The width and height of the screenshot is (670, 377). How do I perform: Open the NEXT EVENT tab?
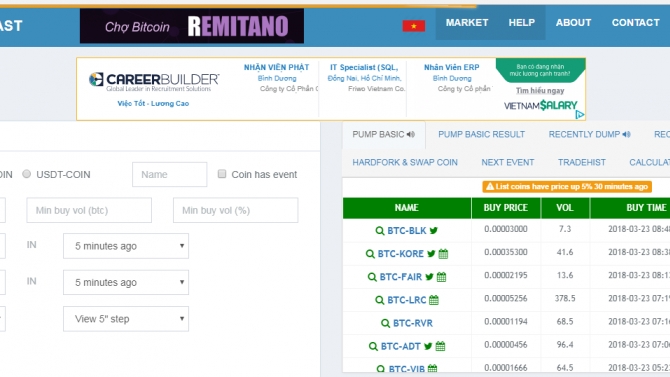click(x=508, y=162)
